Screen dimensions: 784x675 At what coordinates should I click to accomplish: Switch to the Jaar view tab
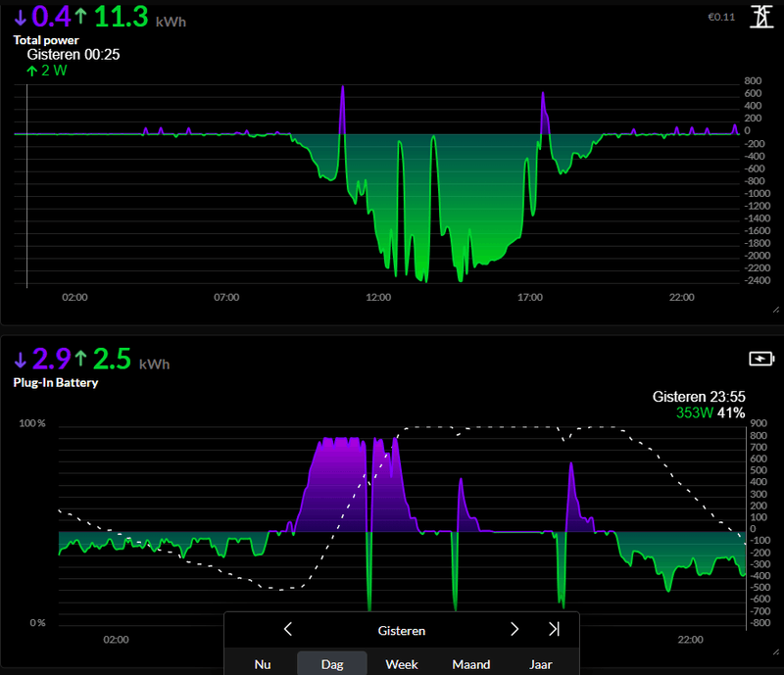pyautogui.click(x=541, y=664)
